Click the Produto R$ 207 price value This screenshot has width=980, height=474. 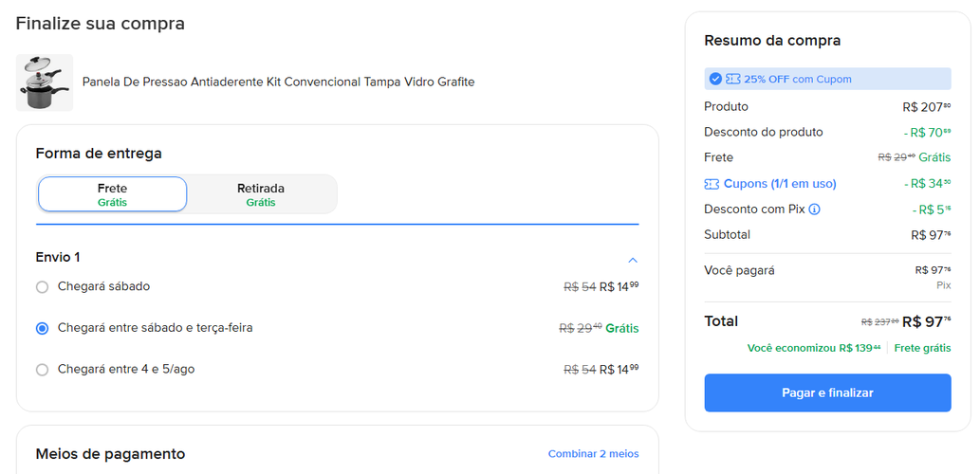coord(926,107)
